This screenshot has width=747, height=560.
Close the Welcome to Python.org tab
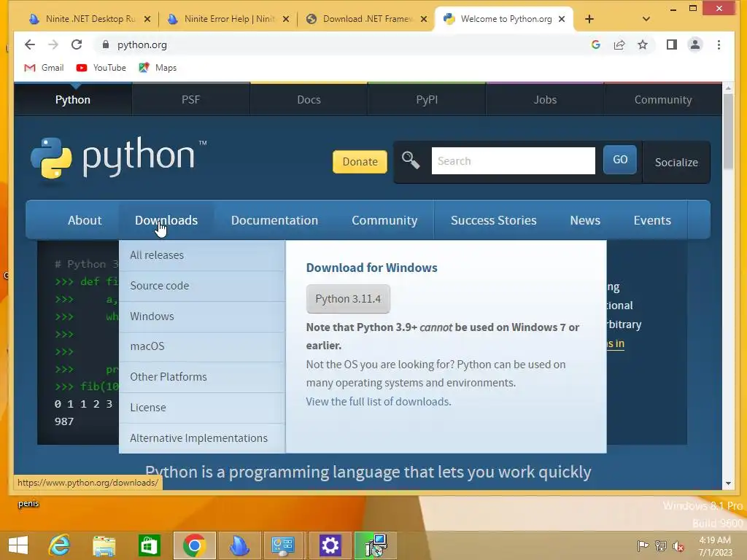562,19
